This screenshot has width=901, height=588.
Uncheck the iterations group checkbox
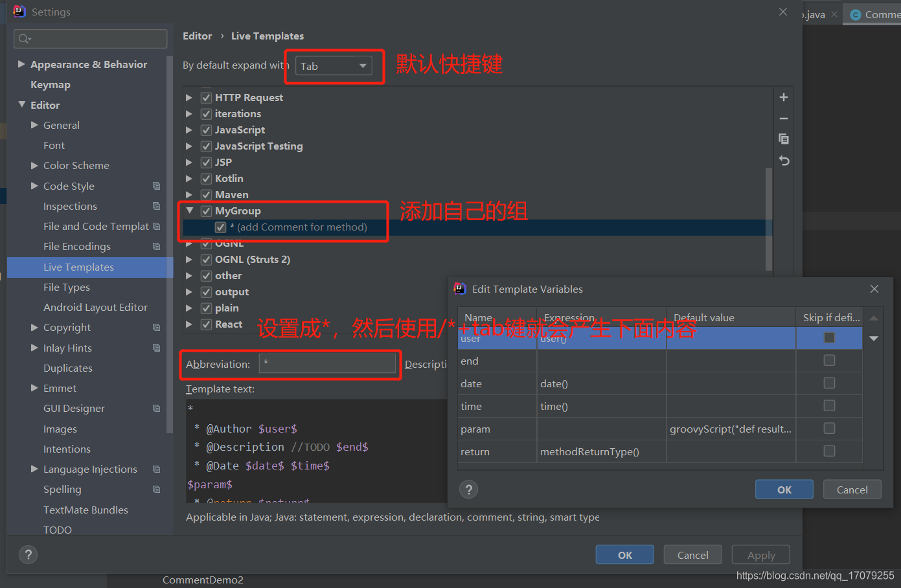(x=206, y=113)
